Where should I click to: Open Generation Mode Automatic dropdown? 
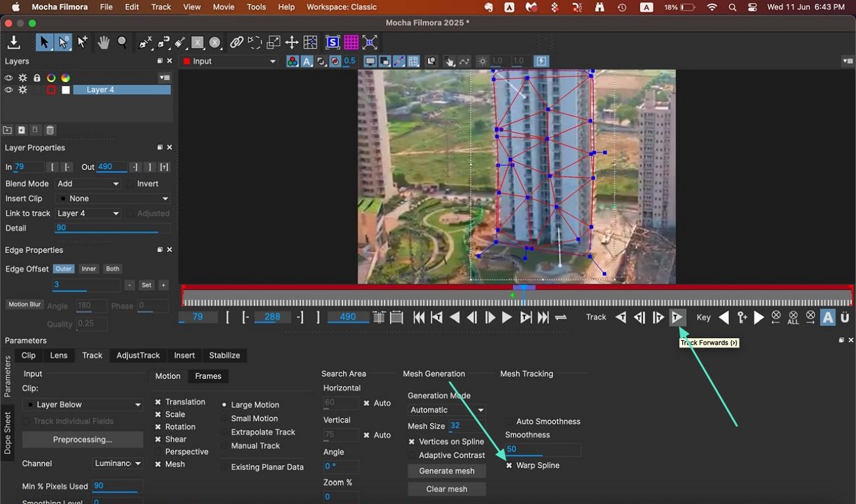coord(447,410)
